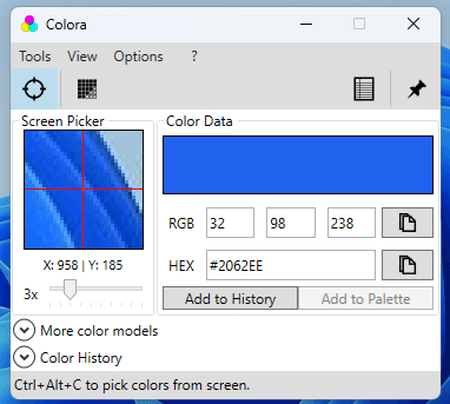Click the screen picker magnified preview
450x404 pixels.
coord(84,189)
